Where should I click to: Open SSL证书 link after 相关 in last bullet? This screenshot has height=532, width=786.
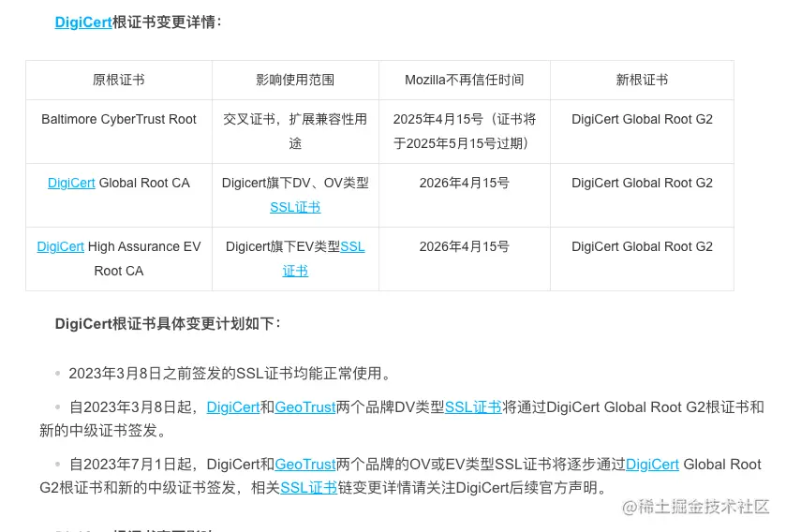click(x=309, y=487)
